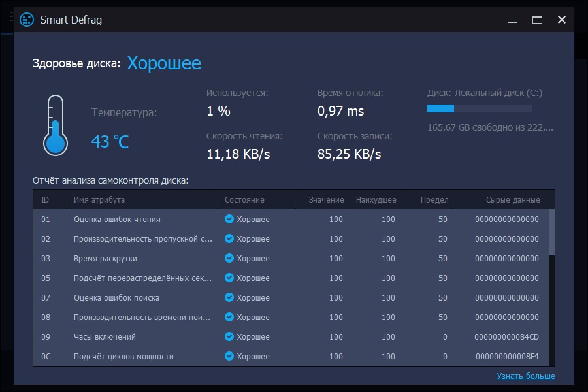The height and width of the screenshot is (392, 588).
Task: Click the checkmark icon for Оценка ошибок поиска
Action: tap(229, 298)
